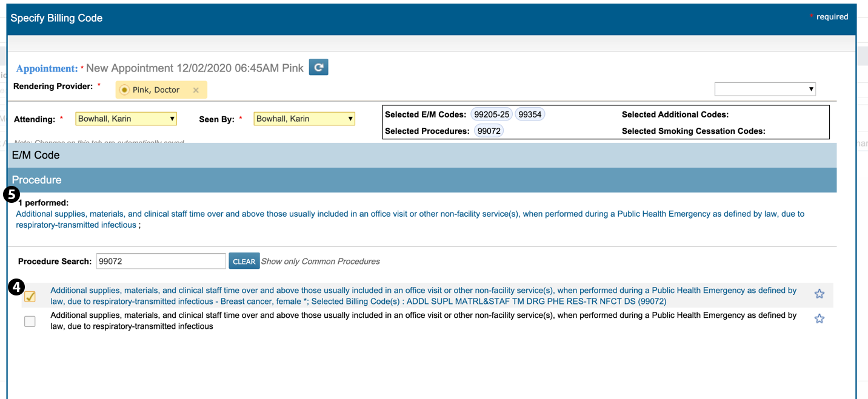868x399 pixels.
Task: Click the 99072 selected procedure chip
Action: point(489,131)
